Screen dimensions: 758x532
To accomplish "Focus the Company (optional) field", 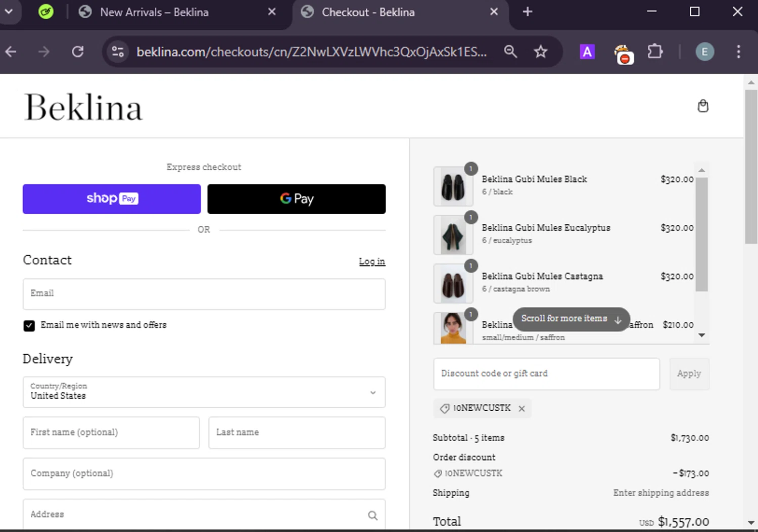I will coord(204,473).
